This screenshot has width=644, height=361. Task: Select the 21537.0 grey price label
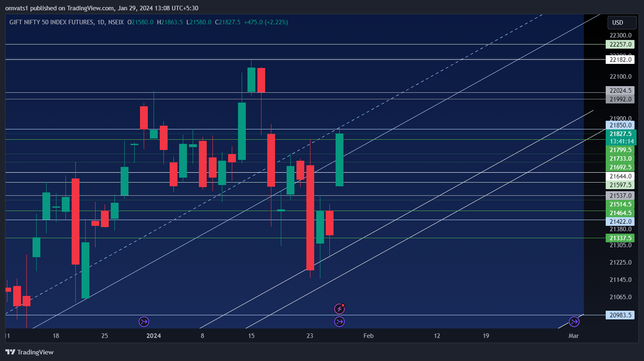click(620, 196)
